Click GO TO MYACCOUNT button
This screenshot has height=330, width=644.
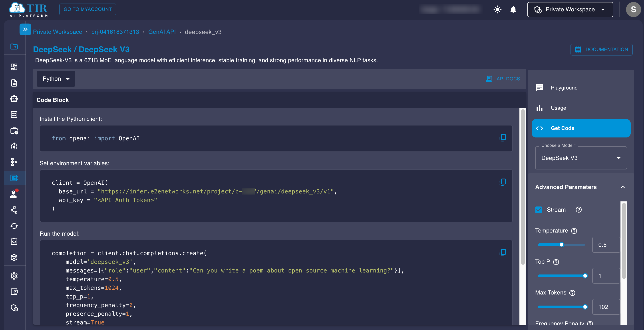87,9
